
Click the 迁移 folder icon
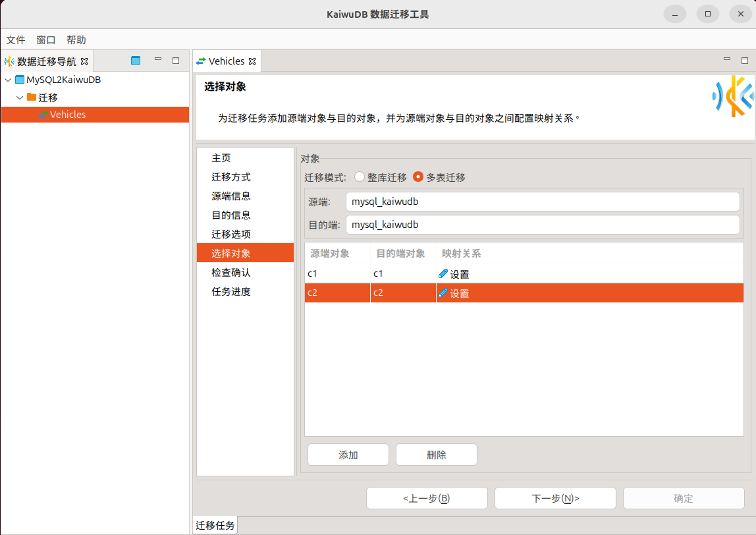[32, 97]
